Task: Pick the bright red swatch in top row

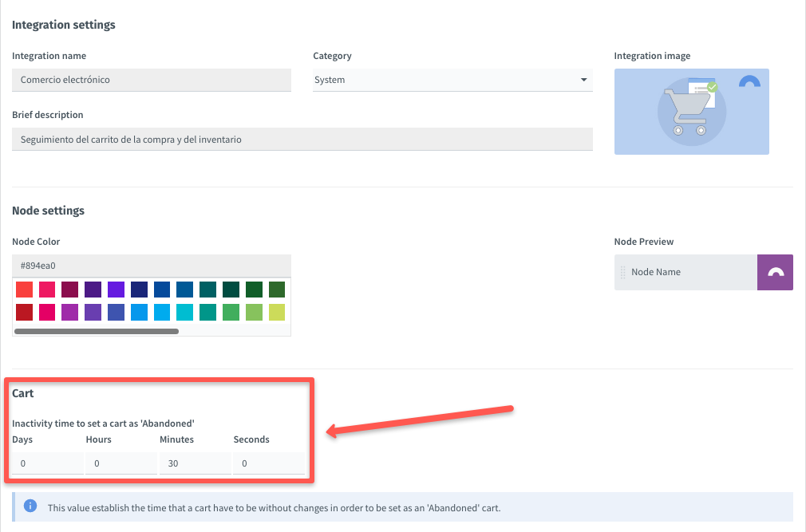Action: pos(24,290)
